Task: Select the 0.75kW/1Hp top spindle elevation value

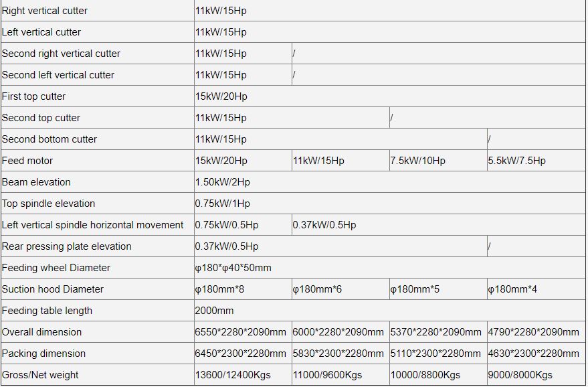Action: pyautogui.click(x=223, y=204)
